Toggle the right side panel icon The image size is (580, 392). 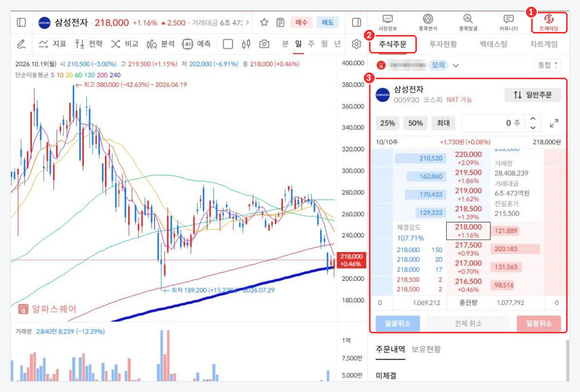356,23
